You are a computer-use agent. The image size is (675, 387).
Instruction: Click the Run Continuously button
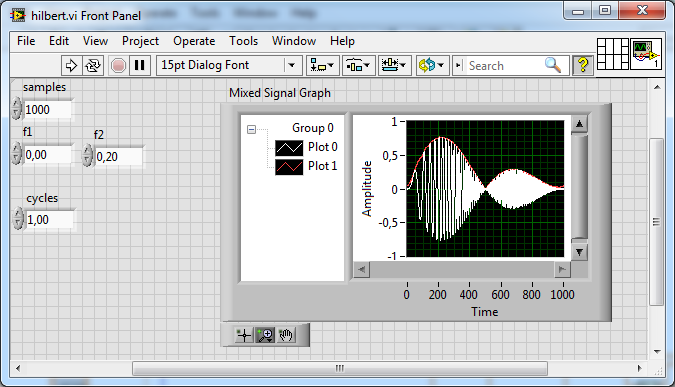(x=93, y=65)
